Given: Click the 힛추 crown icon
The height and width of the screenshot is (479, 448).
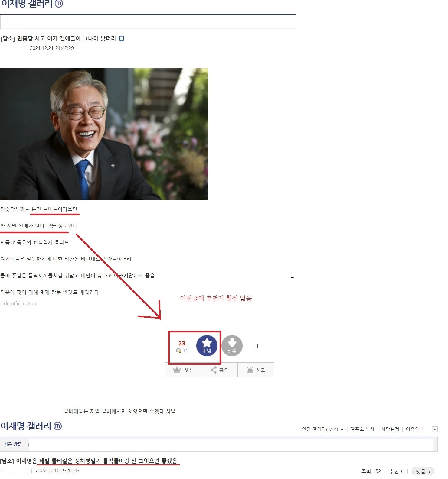Looking at the screenshot, I should [177, 370].
